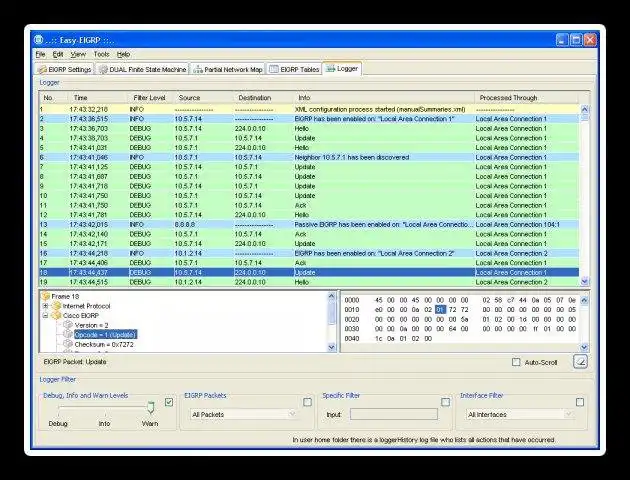The height and width of the screenshot is (480, 630).
Task: Open the All Interfaces dropdown
Action: 520,414
